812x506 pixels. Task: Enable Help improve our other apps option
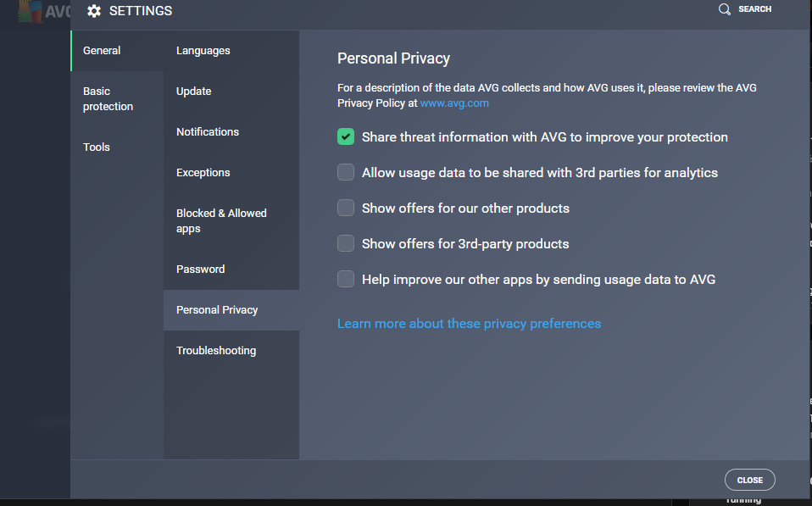click(x=346, y=280)
